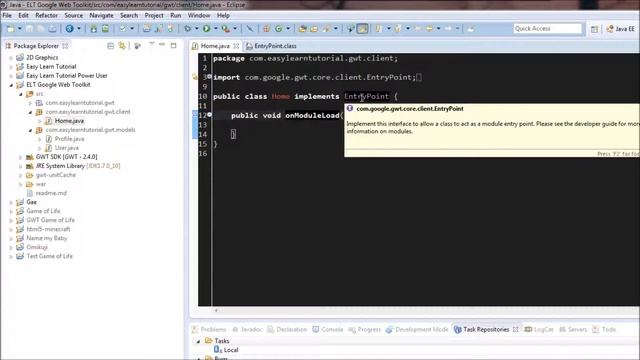Click in the Quick Access search field
Image resolution: width=640 pixels, height=360 pixels.
[547, 29]
